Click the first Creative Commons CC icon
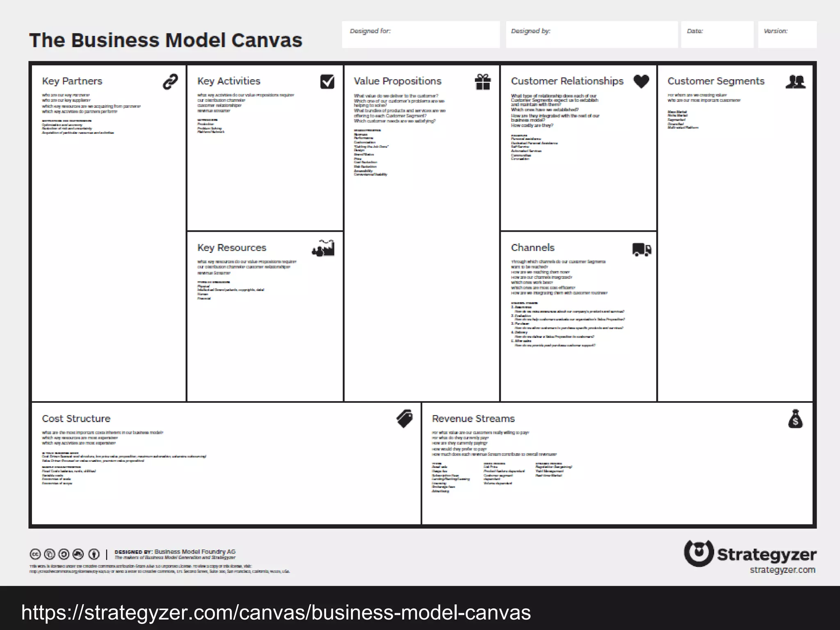Viewport: 840px width, 630px height. click(35, 555)
